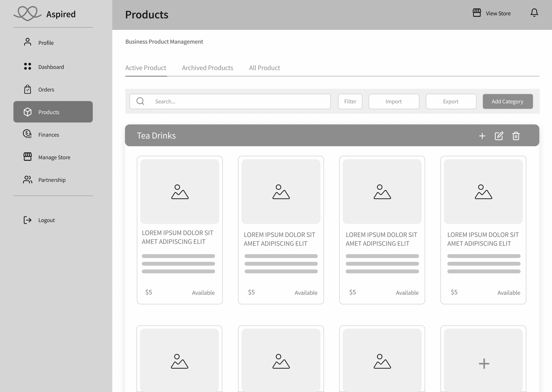
Task: Open Manage Store in sidebar
Action: [x=54, y=157]
